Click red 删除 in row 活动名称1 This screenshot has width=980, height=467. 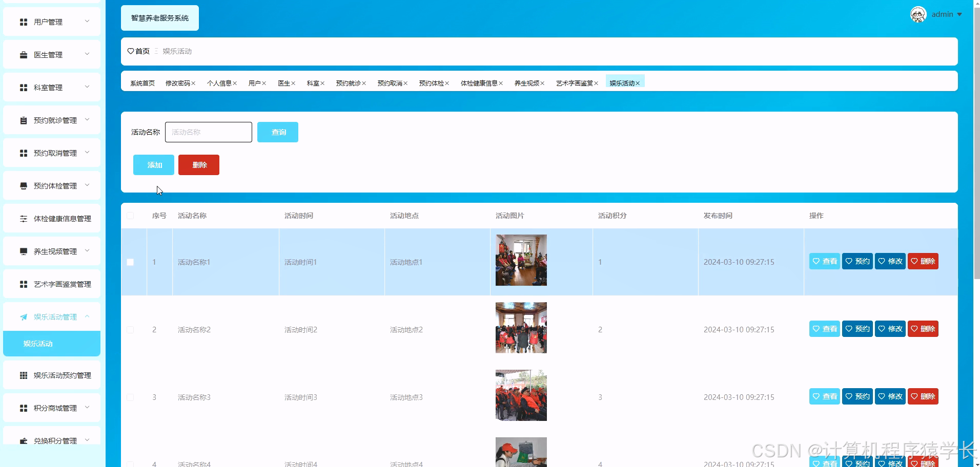(923, 261)
